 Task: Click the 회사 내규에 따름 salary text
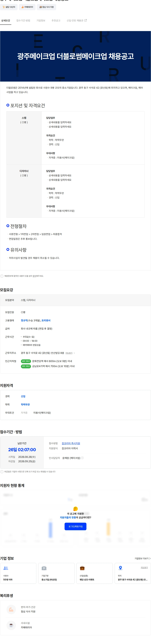36,329
